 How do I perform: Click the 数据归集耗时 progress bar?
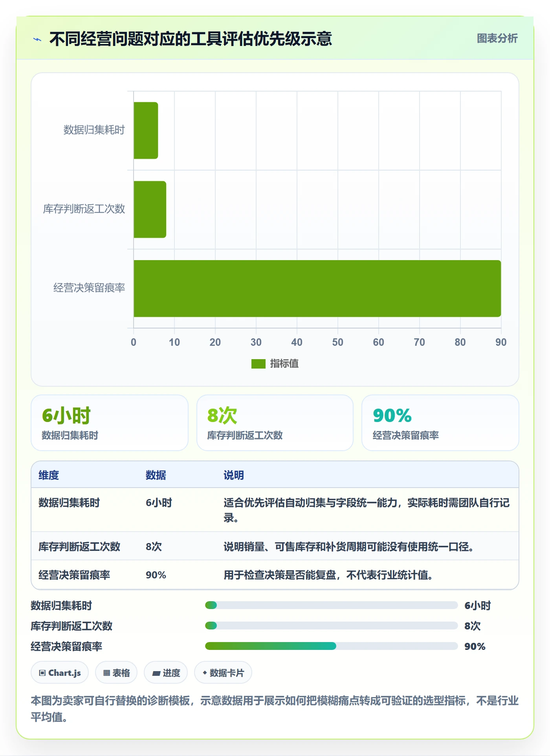(332, 605)
